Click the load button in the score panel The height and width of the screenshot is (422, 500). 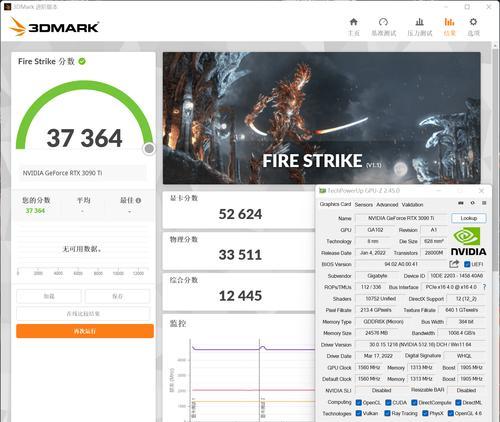(49, 296)
